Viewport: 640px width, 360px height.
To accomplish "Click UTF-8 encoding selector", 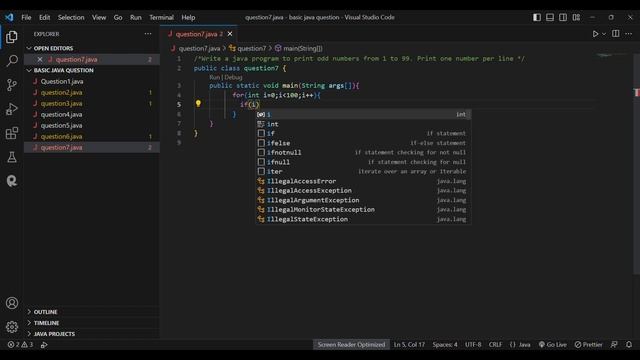I will (473, 344).
